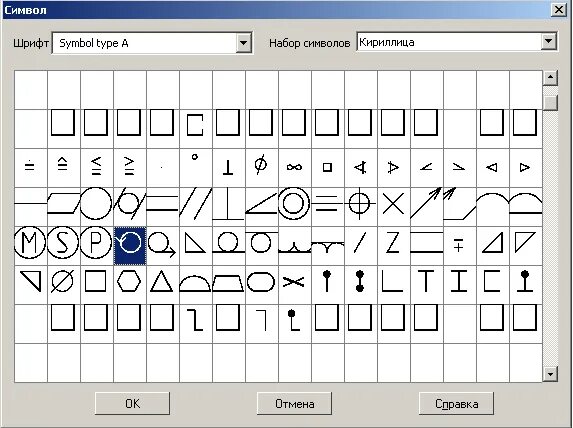Select the perpendicular symbol in third row
Viewport: 573px width, 428px height.
click(228, 167)
